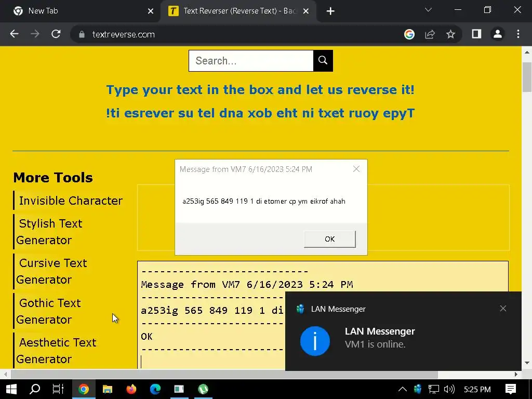Click the reversed message text in dialog

pos(264,201)
